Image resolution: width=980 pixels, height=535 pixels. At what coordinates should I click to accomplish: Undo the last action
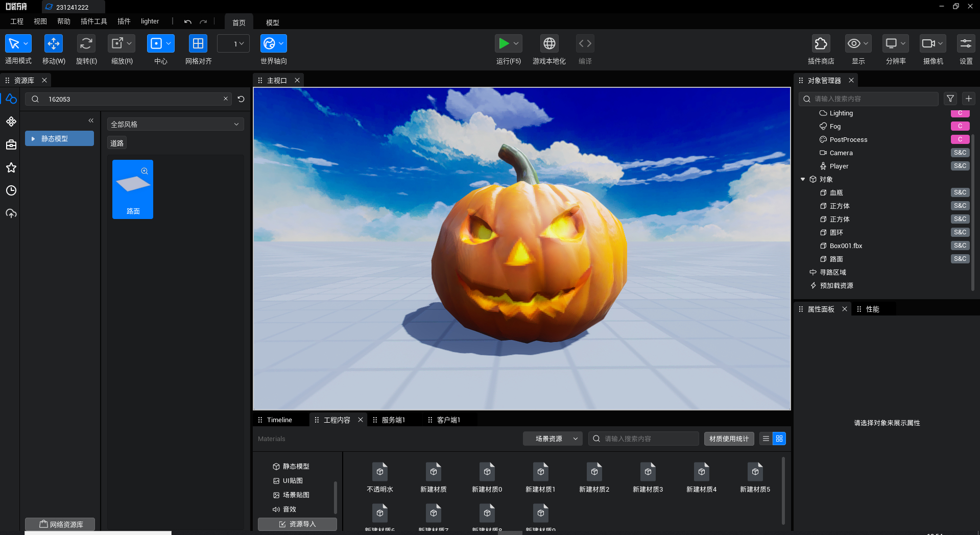pos(188,21)
